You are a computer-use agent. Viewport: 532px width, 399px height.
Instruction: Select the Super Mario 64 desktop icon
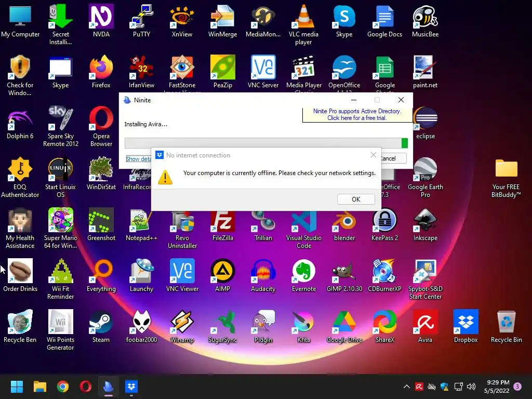coord(60,229)
